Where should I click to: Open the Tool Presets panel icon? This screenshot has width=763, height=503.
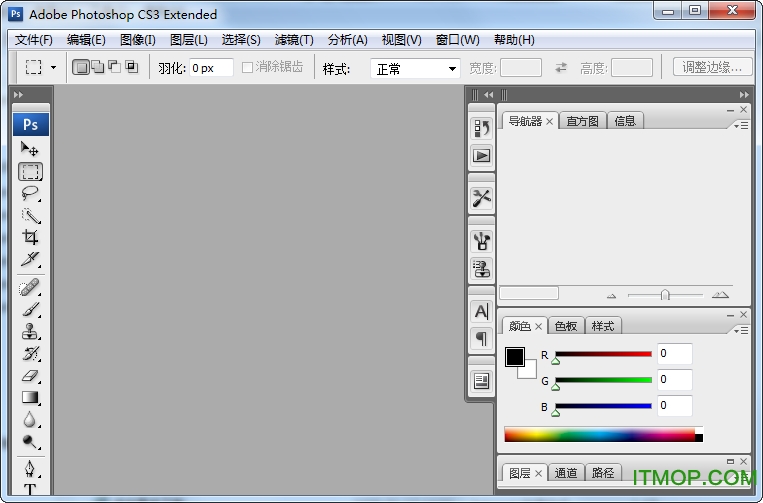pyautogui.click(x=482, y=198)
